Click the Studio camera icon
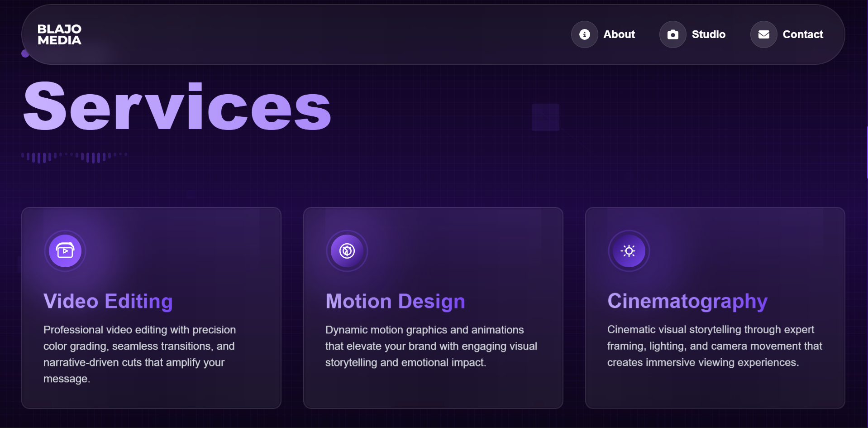 [673, 34]
